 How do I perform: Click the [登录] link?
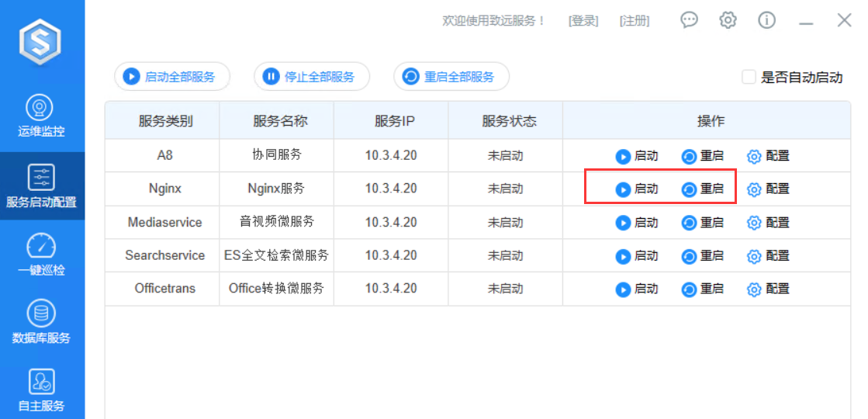coord(583,21)
